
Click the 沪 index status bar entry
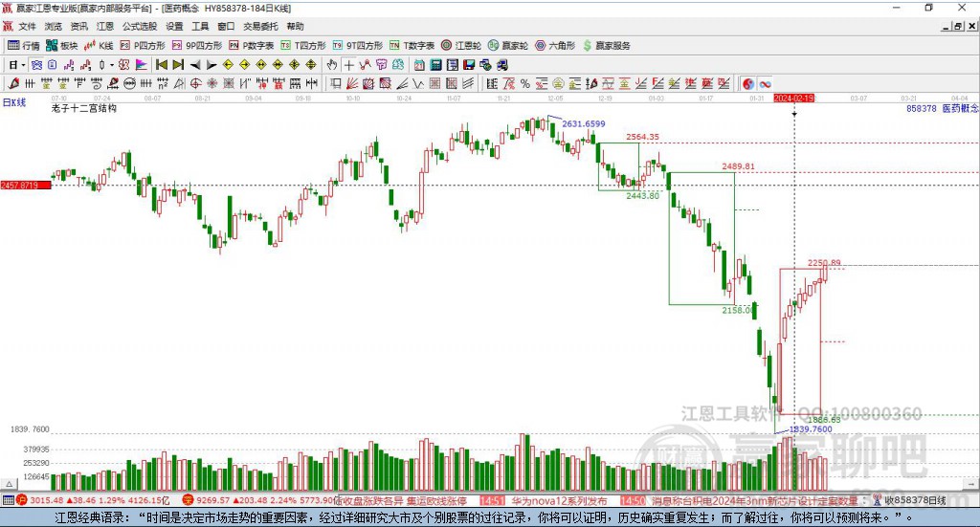[93, 500]
